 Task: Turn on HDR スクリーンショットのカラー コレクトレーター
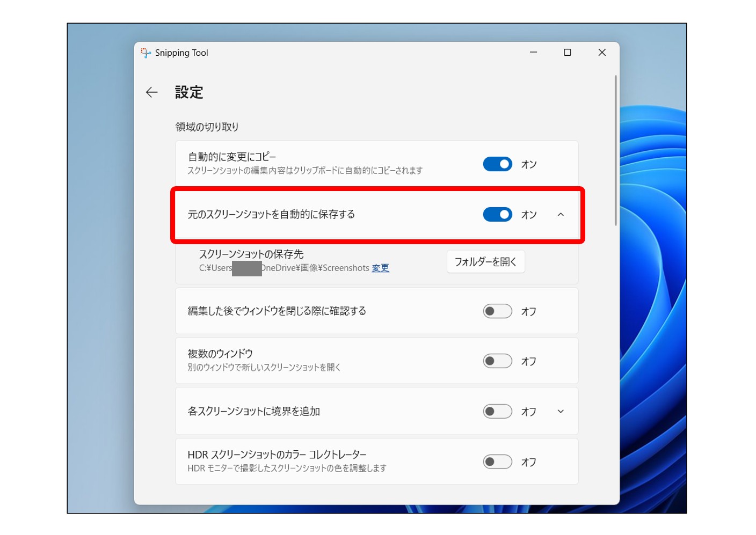coord(497,461)
